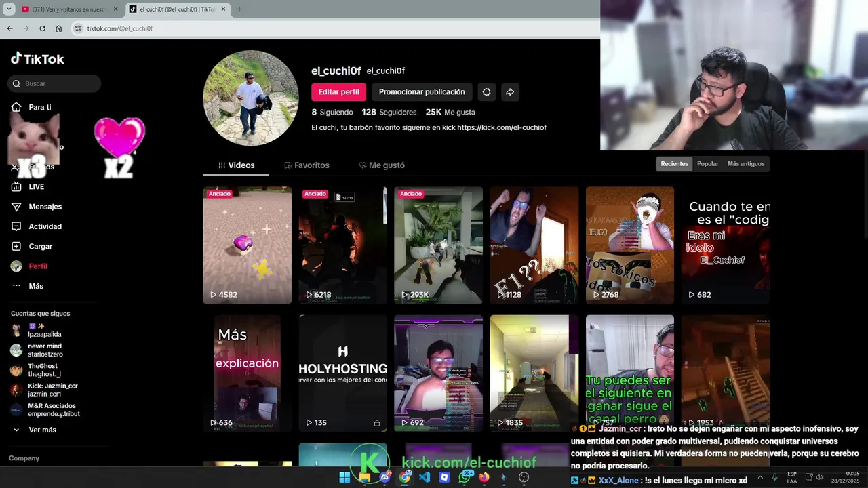Screen dimensions: 868x488
Task: Open the F1 video with 1128 views
Action: [x=534, y=245]
